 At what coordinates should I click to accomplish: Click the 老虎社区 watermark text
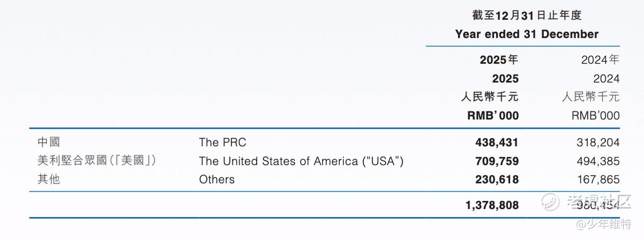point(596,202)
